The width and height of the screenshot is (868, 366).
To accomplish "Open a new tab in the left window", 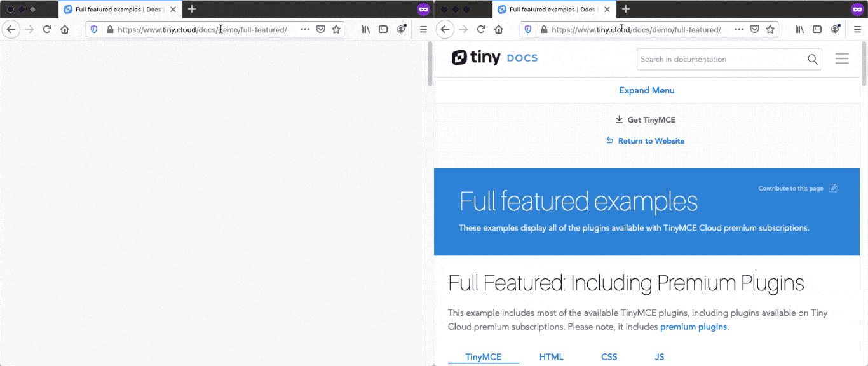I will coord(192,10).
